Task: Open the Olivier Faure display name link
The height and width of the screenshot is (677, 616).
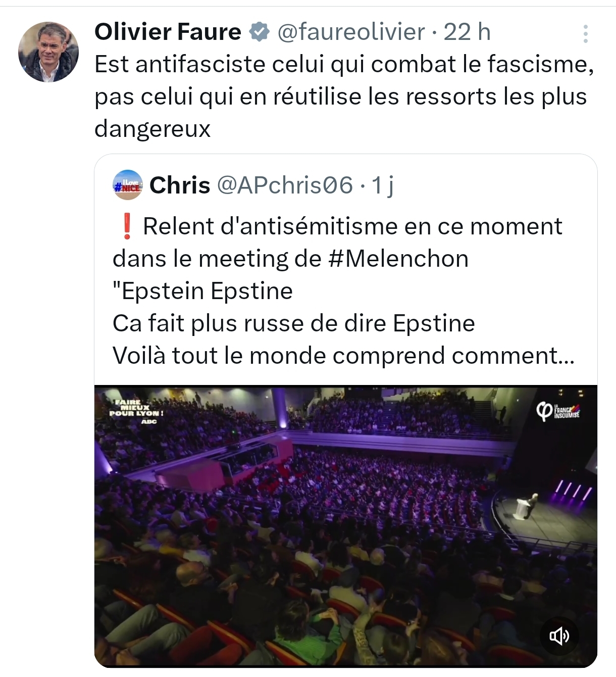Action: pos(168,32)
